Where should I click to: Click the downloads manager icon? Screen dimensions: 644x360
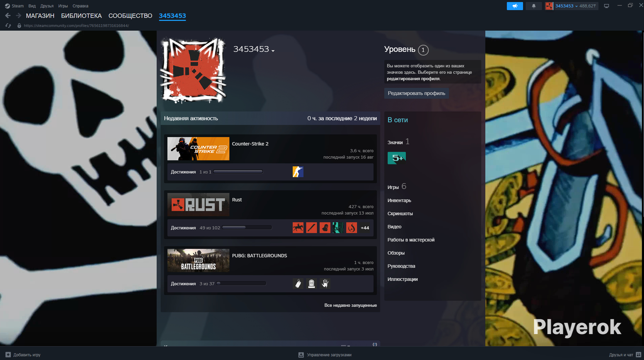[x=301, y=355]
